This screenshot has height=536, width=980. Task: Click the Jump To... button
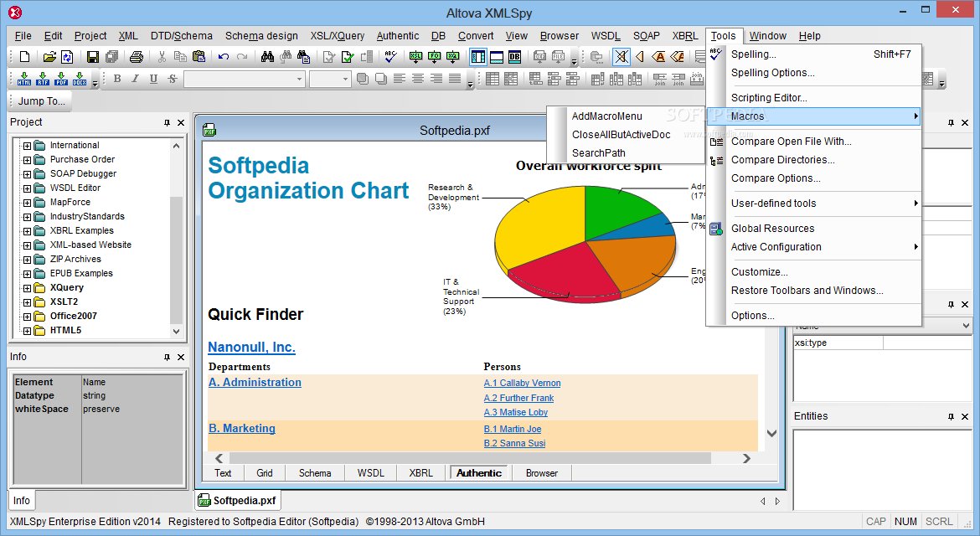point(41,100)
